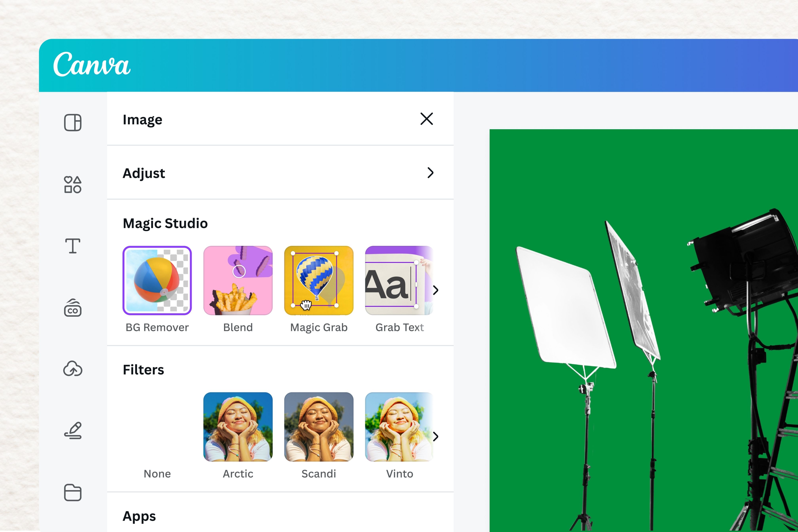The image size is (798, 532).
Task: Click the Scandi label text
Action: coord(319,474)
